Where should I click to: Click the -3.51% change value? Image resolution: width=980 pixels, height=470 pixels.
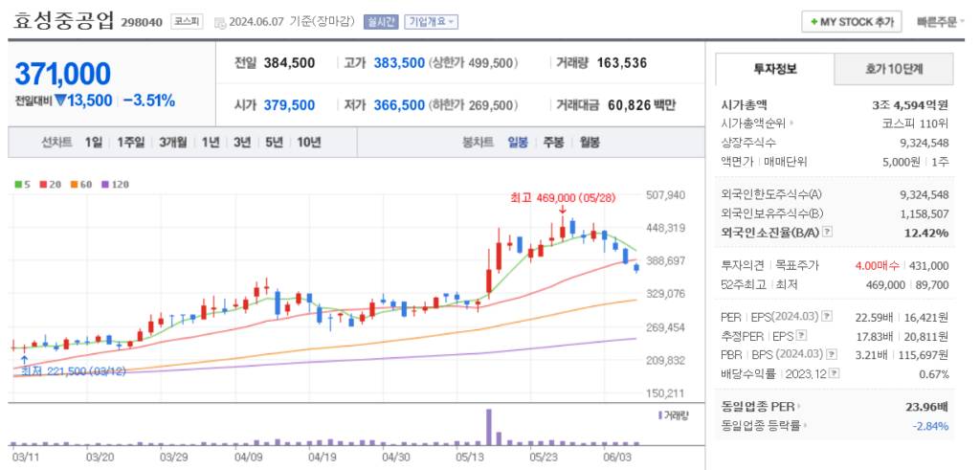pos(148,100)
